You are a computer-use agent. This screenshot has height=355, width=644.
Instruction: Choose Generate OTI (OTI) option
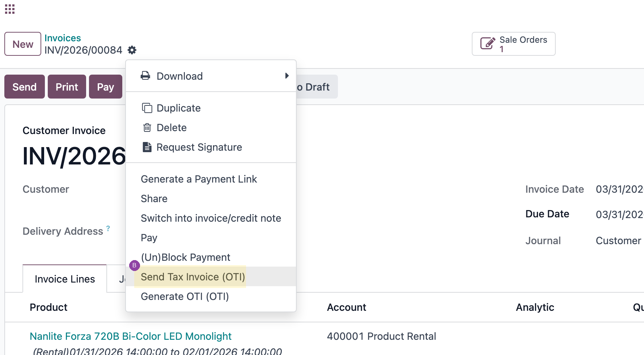tap(211, 296)
